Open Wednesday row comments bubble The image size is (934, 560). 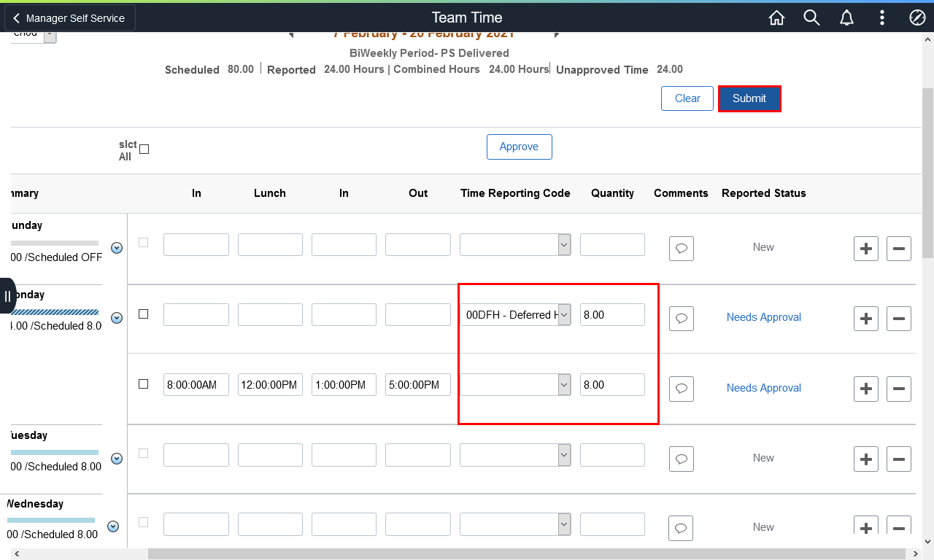click(682, 528)
